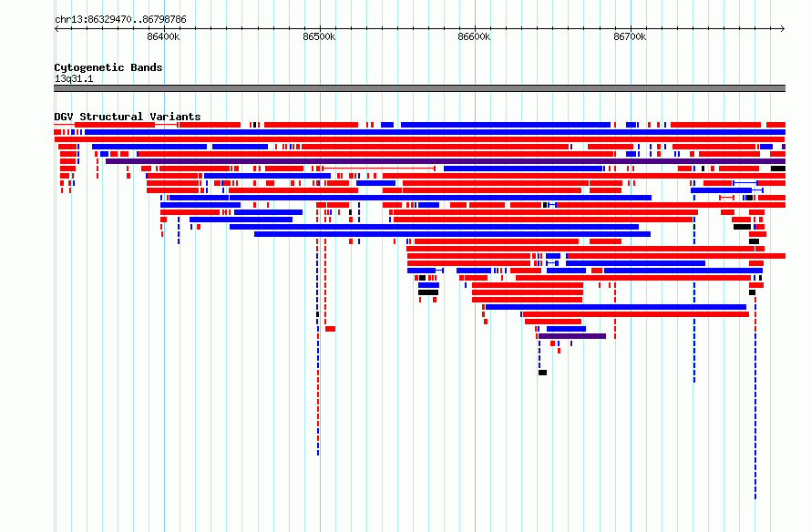This screenshot has height=532, width=811.
Task: Select the full-width red bar in the third variant row
Action: pos(419,139)
